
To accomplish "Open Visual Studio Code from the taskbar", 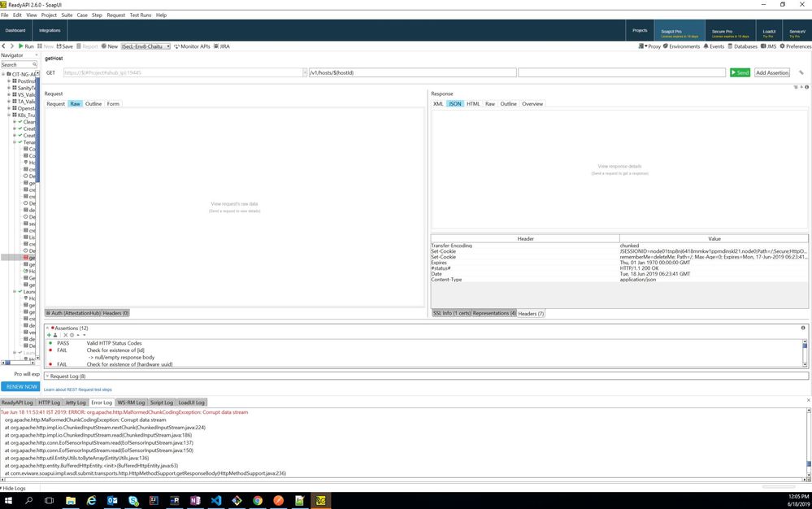I will tap(216, 501).
